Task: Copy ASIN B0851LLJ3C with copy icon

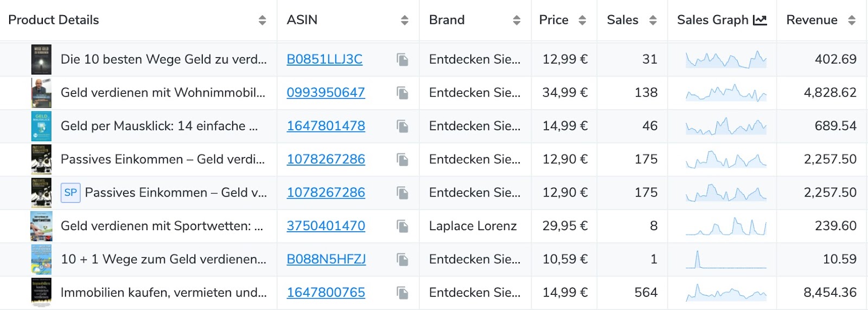Action: pyautogui.click(x=402, y=59)
